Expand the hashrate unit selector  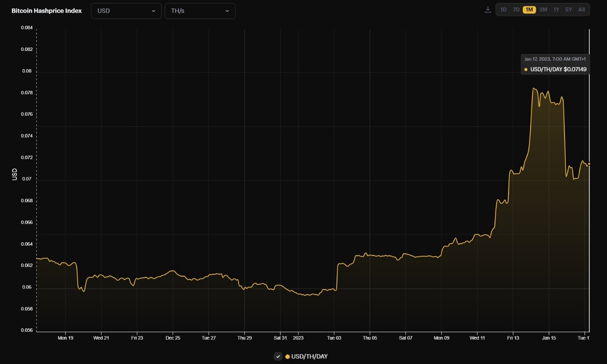click(200, 11)
